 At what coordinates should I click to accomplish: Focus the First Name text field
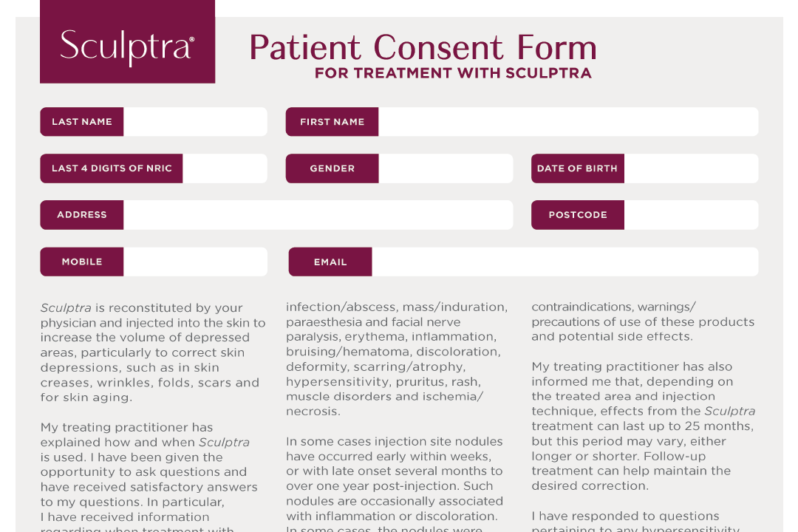click(x=567, y=122)
